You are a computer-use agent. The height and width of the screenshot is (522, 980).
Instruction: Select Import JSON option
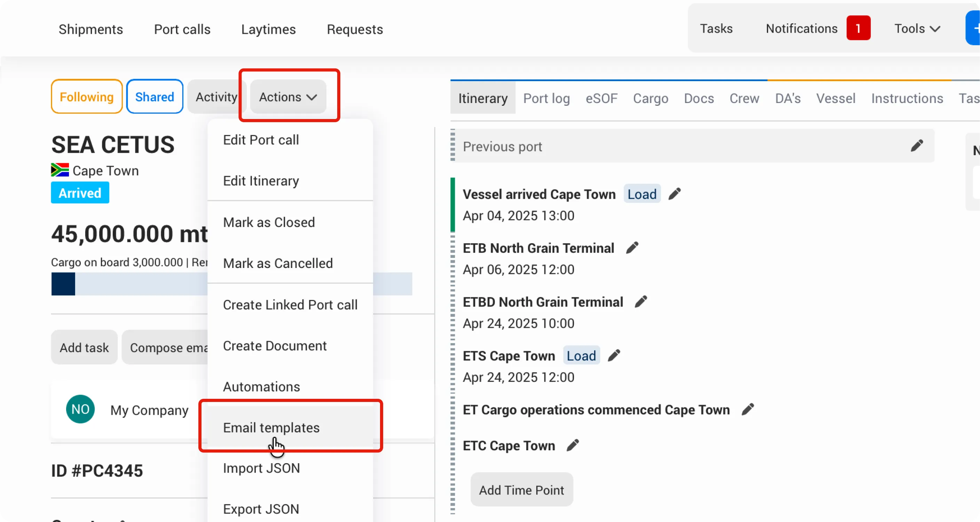tap(290, 468)
